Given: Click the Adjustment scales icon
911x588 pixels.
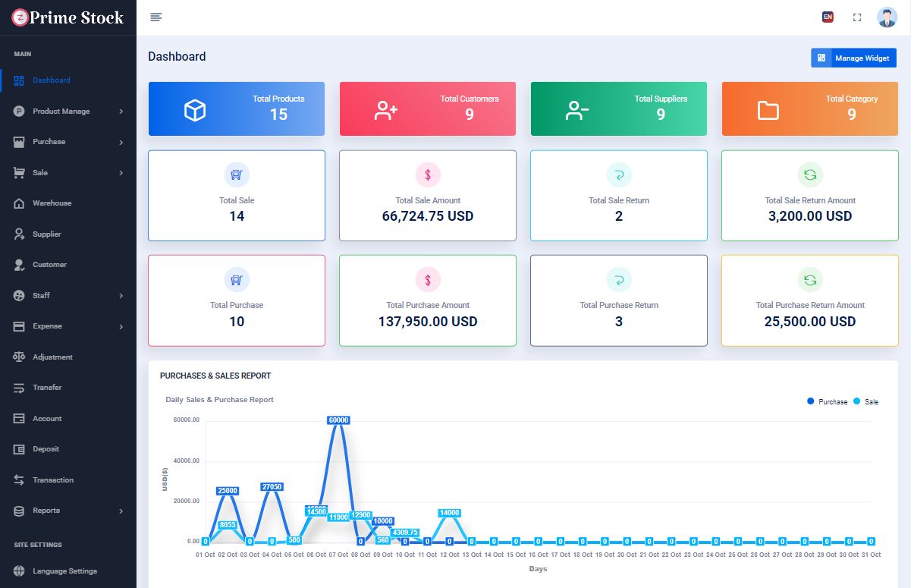Looking at the screenshot, I should pos(20,357).
